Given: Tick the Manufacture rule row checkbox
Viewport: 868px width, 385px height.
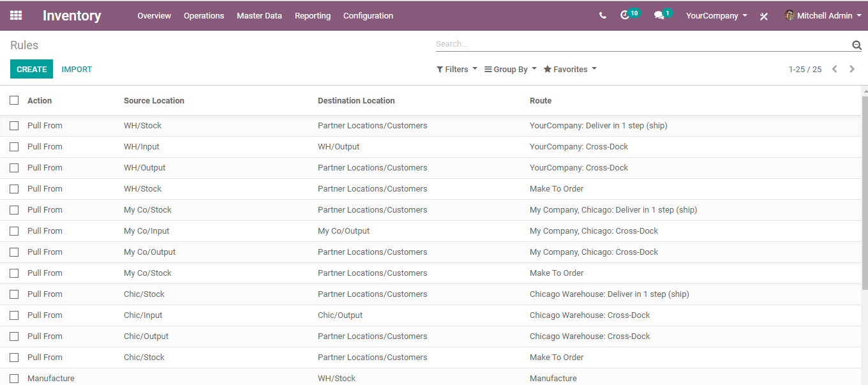Looking at the screenshot, I should click(14, 379).
